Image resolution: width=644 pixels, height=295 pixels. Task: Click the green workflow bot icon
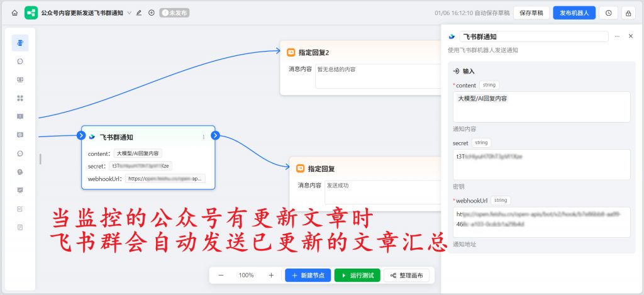[31, 13]
